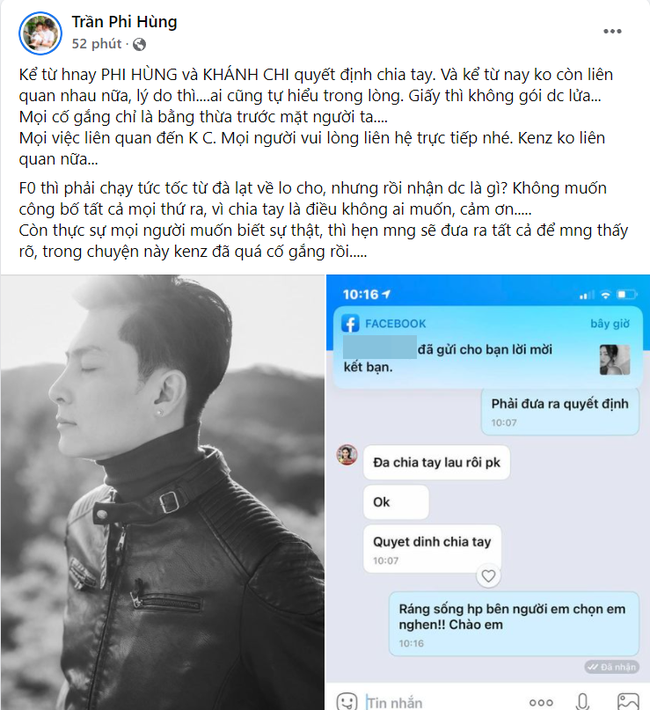This screenshot has width=650, height=710.
Task: Open the black-and-white portrait photo
Action: coord(162,492)
